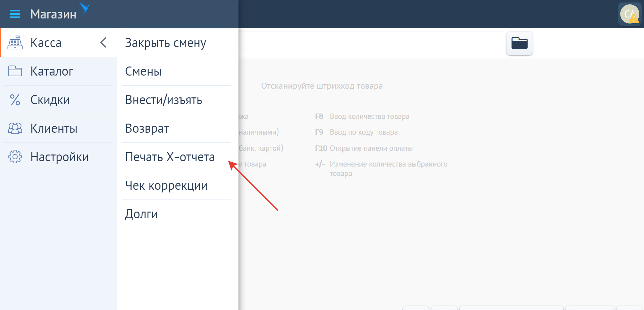Image resolution: width=644 pixels, height=310 pixels.
Task: Go to the Каталог section
Action: click(52, 71)
